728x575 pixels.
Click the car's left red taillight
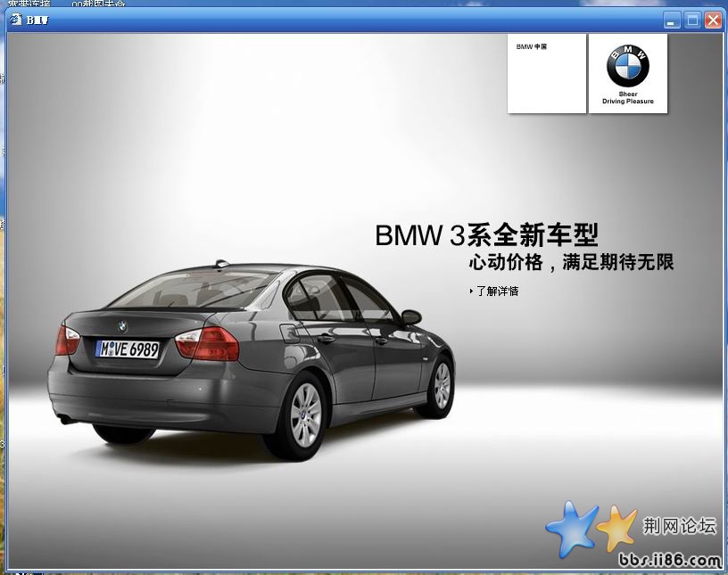pos(67,340)
